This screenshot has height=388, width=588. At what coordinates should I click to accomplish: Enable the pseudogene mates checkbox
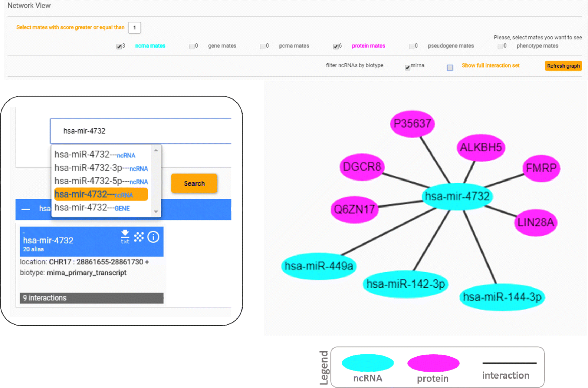coord(411,46)
